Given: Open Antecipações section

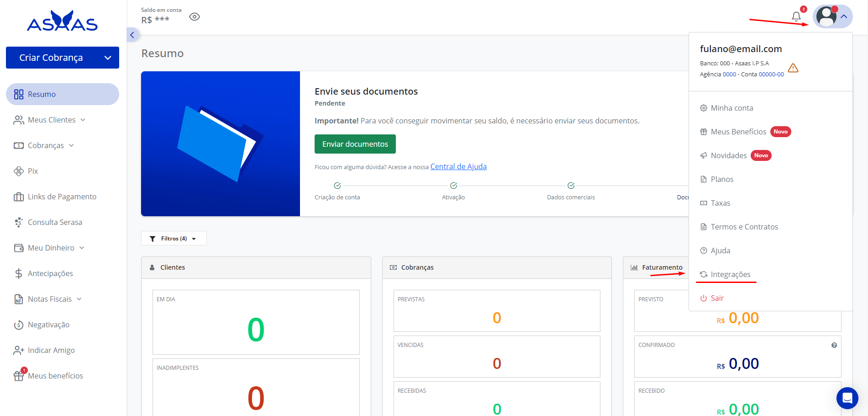Looking at the screenshot, I should [x=50, y=273].
